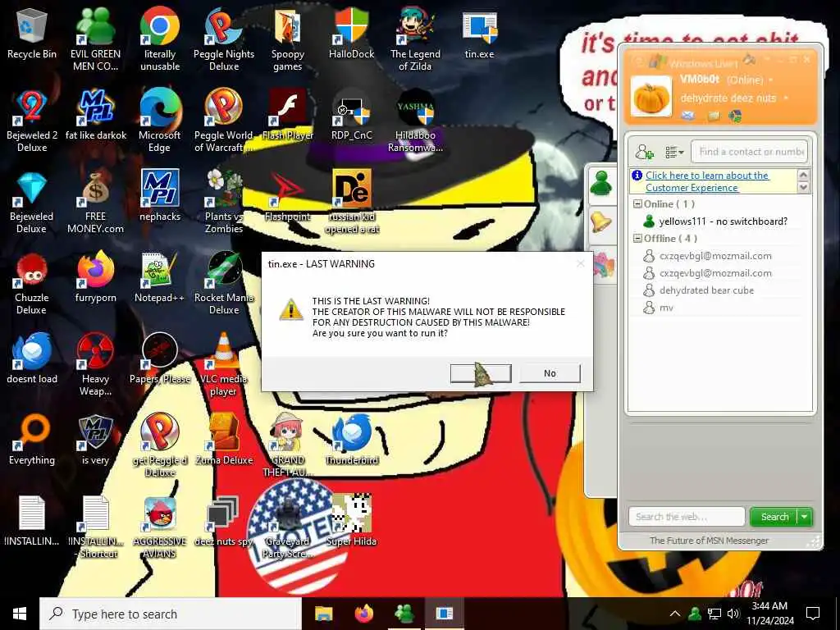840x630 pixels.
Task: Open File Explorer from the taskbar
Action: pyautogui.click(x=323, y=614)
